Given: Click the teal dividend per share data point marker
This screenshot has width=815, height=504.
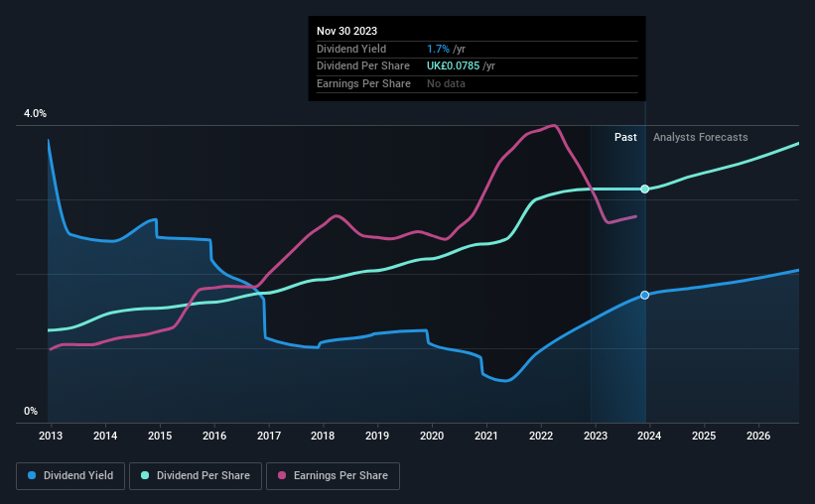Looking at the screenshot, I should pos(644,189).
